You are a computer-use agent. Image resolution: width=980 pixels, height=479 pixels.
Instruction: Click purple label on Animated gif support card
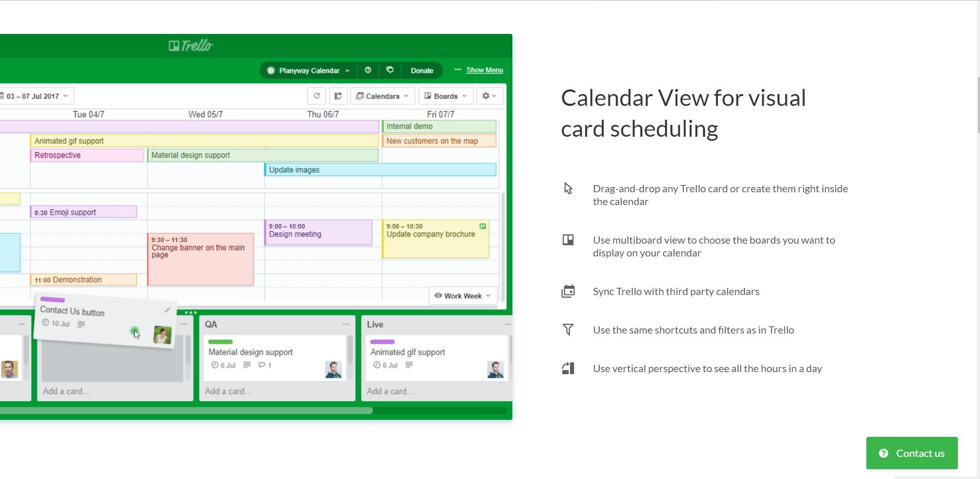pyautogui.click(x=382, y=342)
